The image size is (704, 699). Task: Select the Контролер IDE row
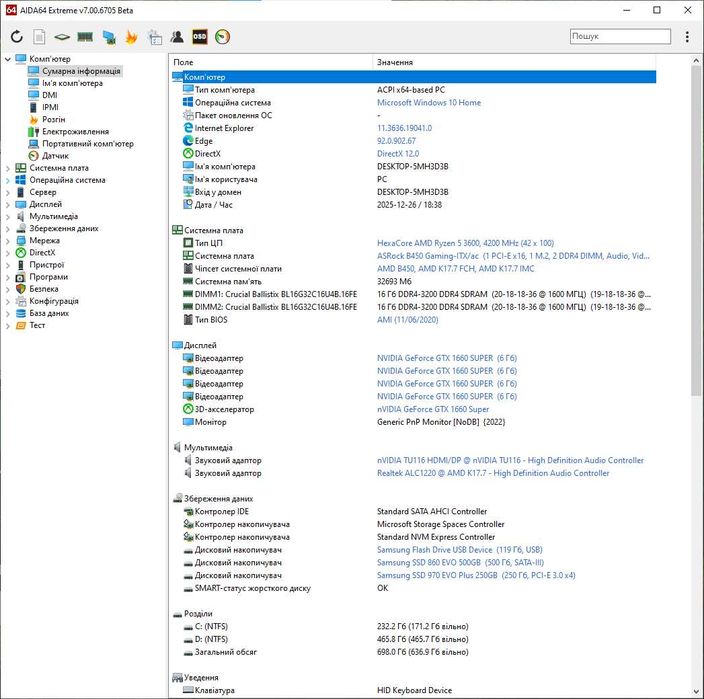[x=413, y=511]
